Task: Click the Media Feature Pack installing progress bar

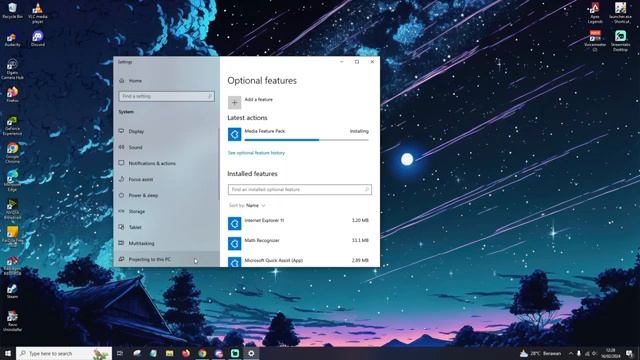Action: [x=306, y=140]
